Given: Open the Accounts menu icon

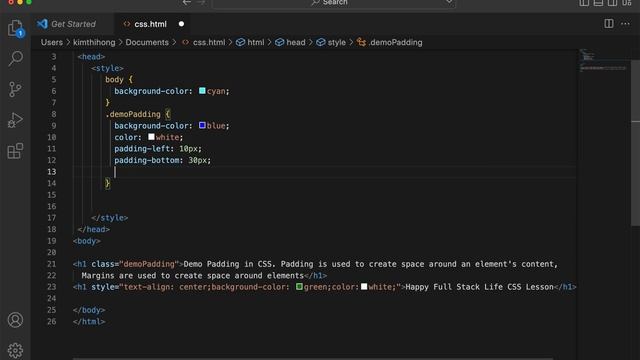Looking at the screenshot, I should tap(16, 320).
